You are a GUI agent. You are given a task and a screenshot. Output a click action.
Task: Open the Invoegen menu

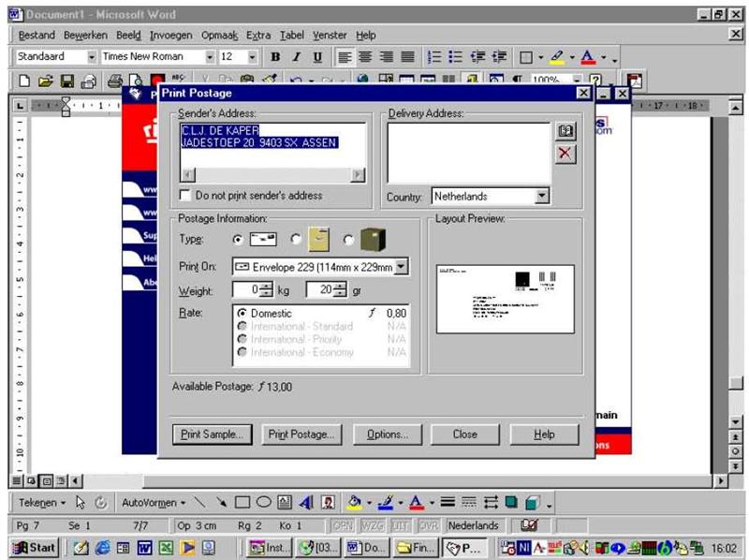point(171,36)
